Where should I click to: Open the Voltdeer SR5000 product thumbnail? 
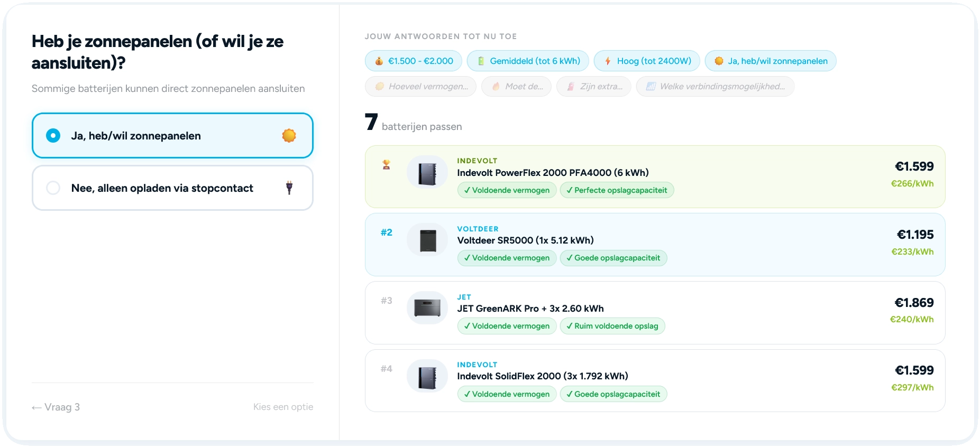point(427,240)
